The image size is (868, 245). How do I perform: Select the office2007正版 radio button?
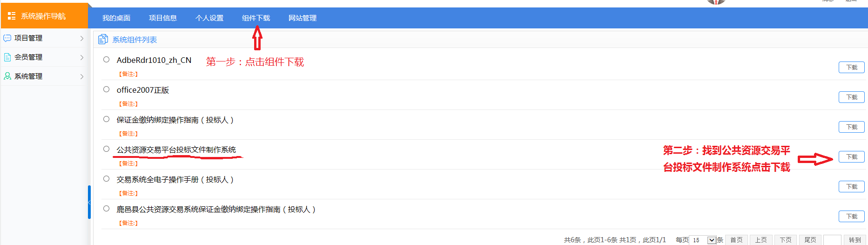[107, 89]
